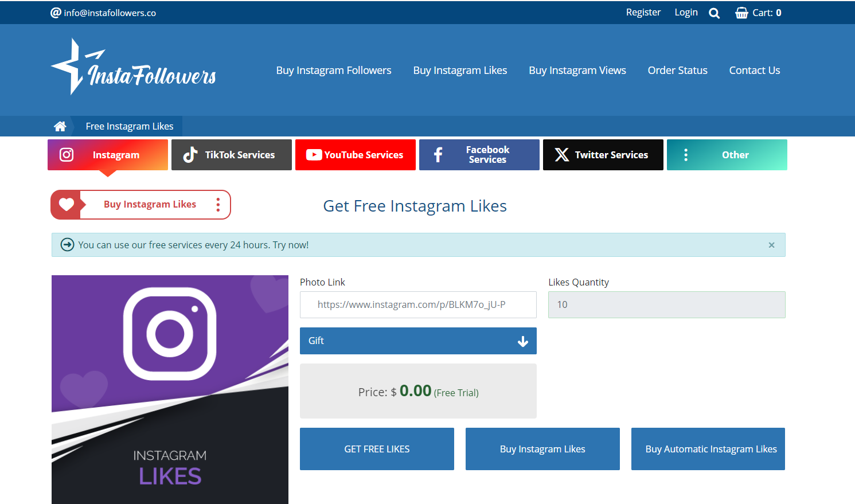This screenshot has width=855, height=504.
Task: Click the Instagram Likes product image
Action: point(170,389)
